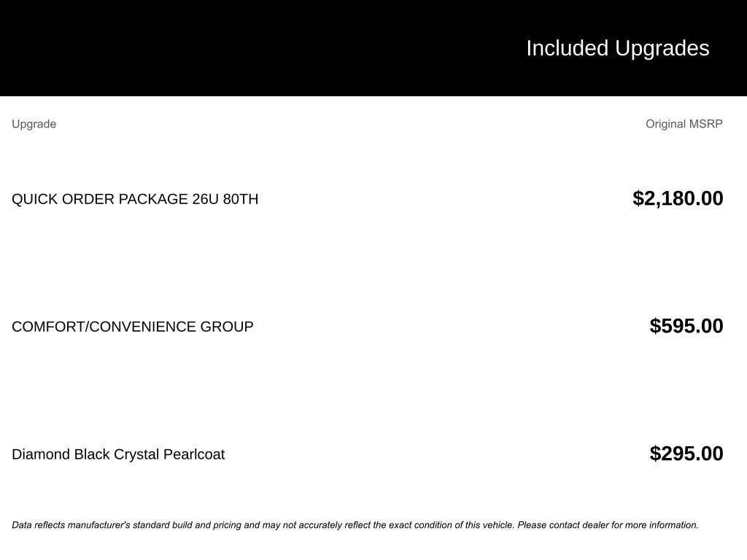This screenshot has width=747, height=560.
Task: Click the $295.00 paint price
Action: [686, 454]
